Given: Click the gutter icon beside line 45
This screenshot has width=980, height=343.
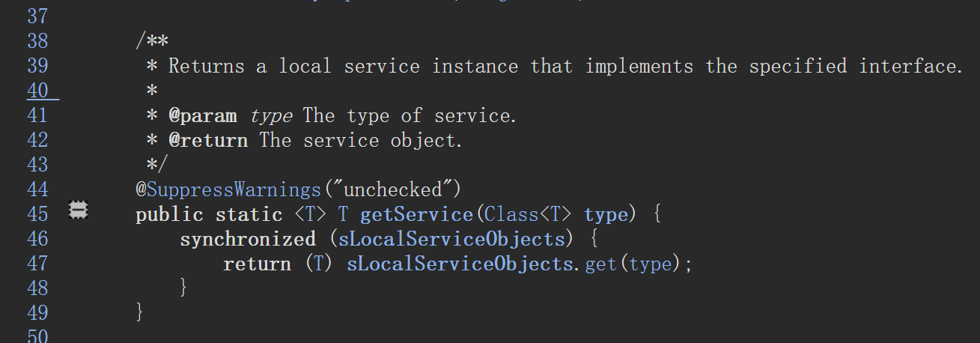Looking at the screenshot, I should click(78, 212).
